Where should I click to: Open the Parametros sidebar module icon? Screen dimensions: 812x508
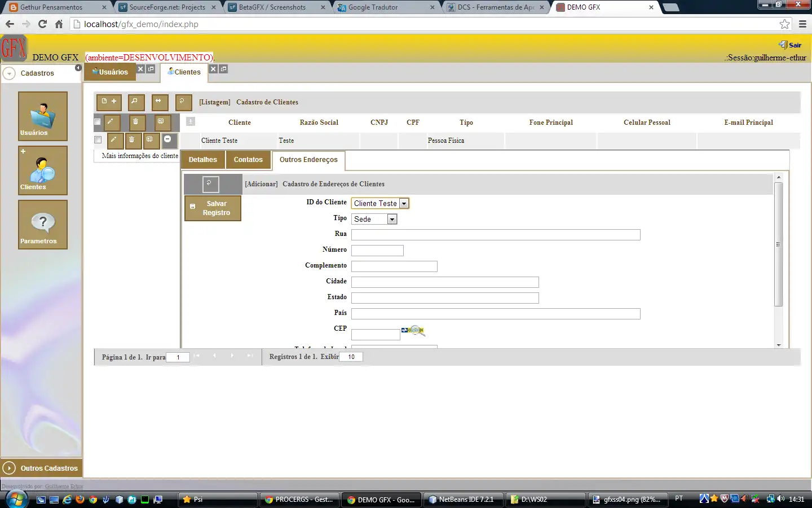[43, 224]
